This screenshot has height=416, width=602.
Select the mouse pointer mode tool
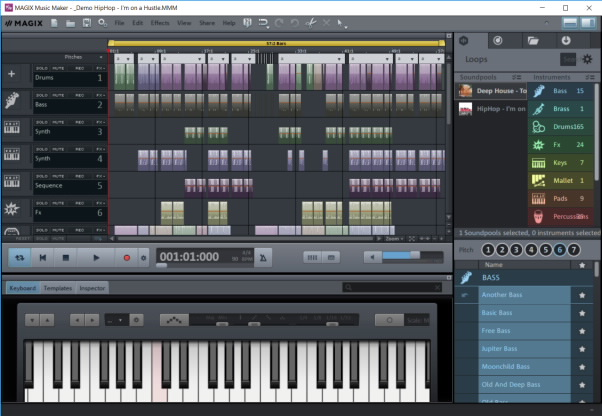(x=340, y=23)
